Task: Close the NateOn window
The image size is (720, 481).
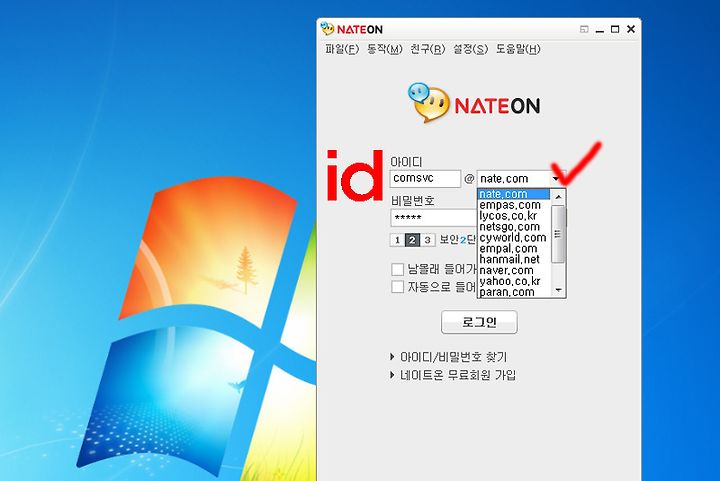Action: [x=631, y=29]
